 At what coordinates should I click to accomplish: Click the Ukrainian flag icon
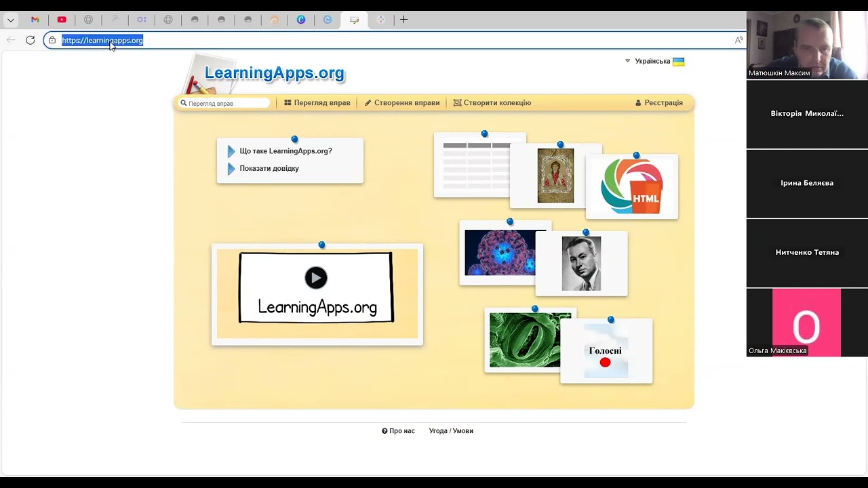point(679,61)
